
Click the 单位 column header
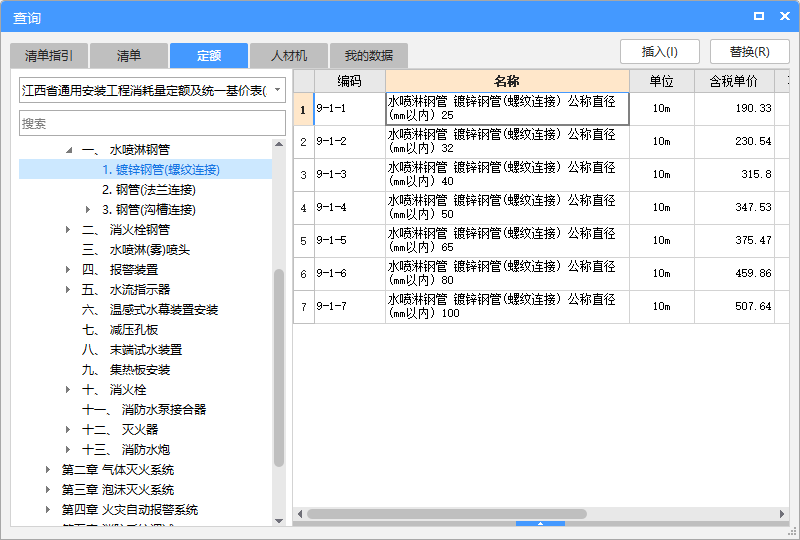point(662,81)
